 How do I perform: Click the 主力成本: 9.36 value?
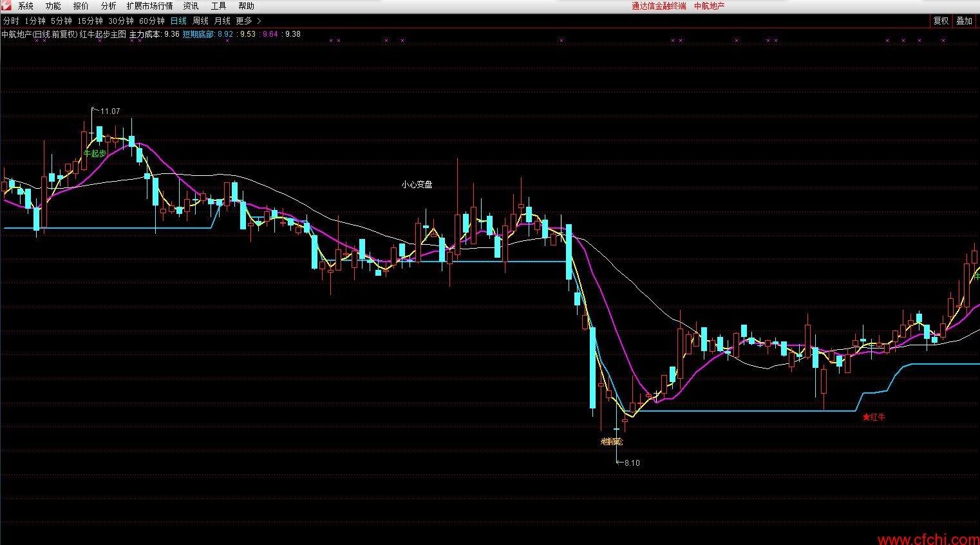click(x=155, y=34)
